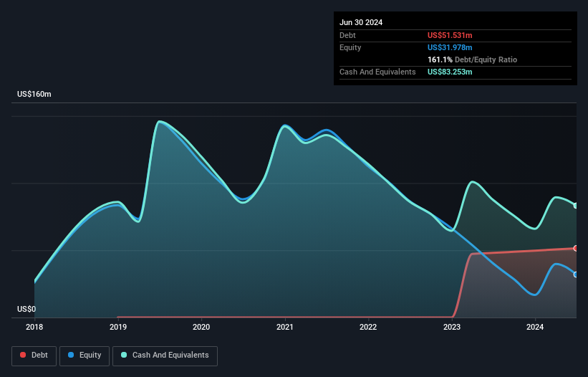Click the teal Cash end data point
The height and width of the screenshot is (377, 588).
pos(576,206)
